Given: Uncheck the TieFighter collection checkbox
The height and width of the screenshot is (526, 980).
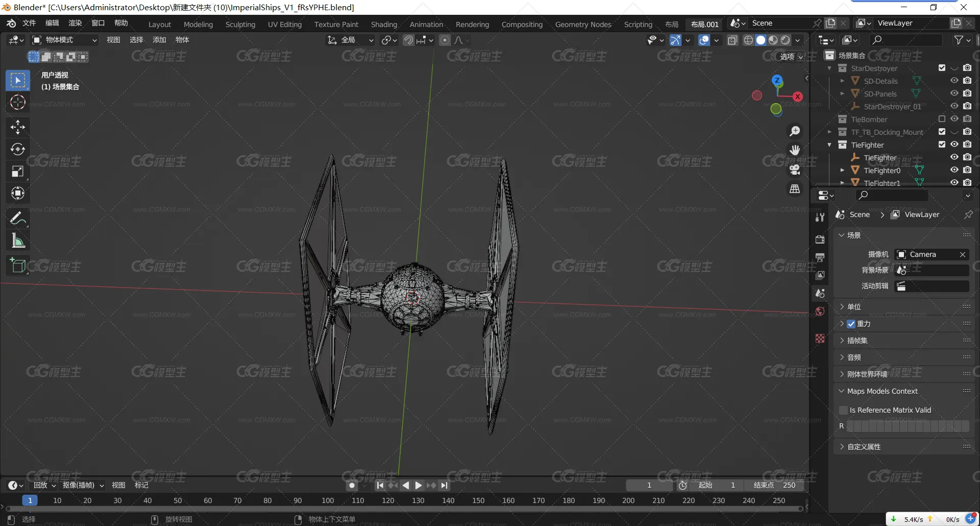Looking at the screenshot, I should (942, 145).
